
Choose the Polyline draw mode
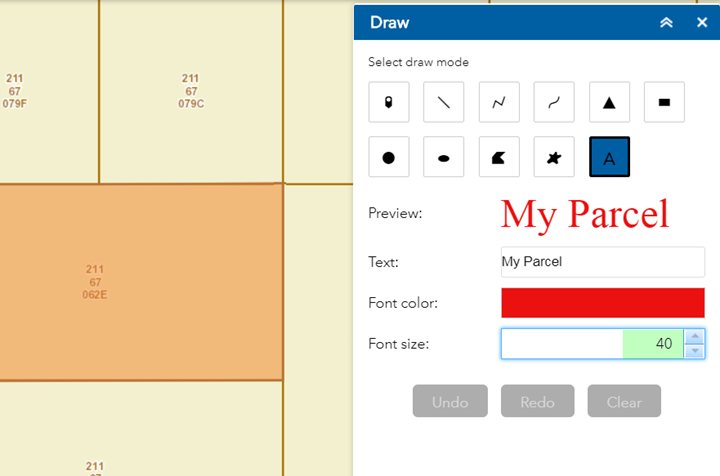[499, 102]
